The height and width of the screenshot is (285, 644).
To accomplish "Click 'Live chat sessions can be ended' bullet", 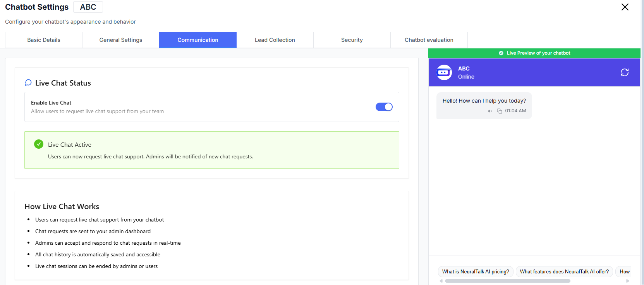I will (96, 266).
